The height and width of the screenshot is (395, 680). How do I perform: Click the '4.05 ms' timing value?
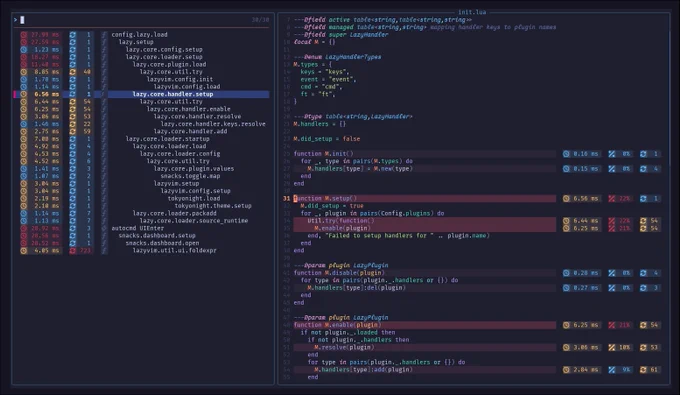coord(46,251)
